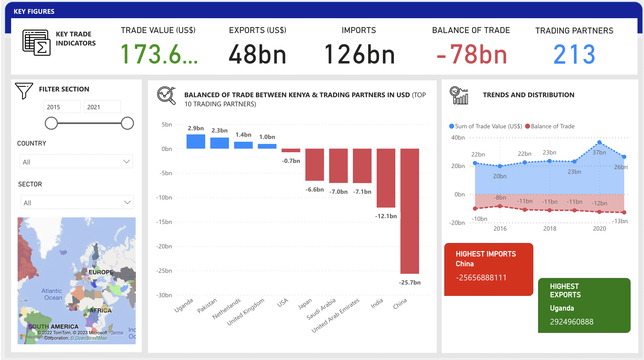Viewport: 644px width, 360px height.
Task: Open the Country dropdown
Action: pos(76,162)
